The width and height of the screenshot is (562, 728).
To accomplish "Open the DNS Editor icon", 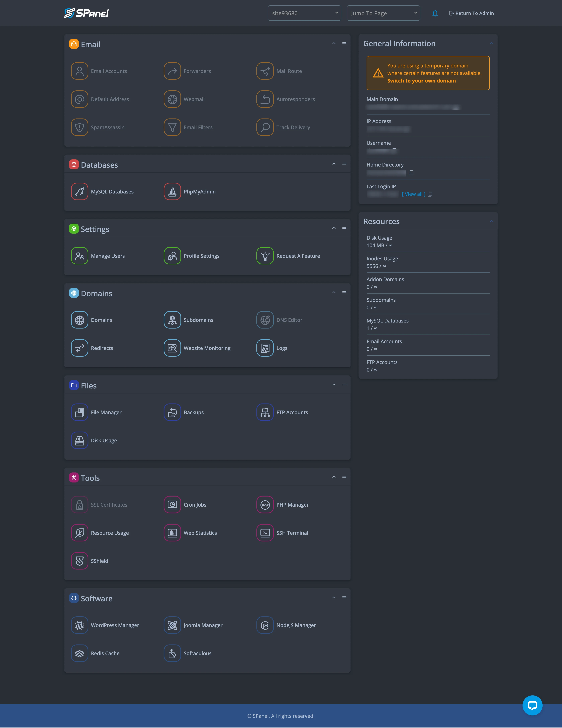I will 265,320.
